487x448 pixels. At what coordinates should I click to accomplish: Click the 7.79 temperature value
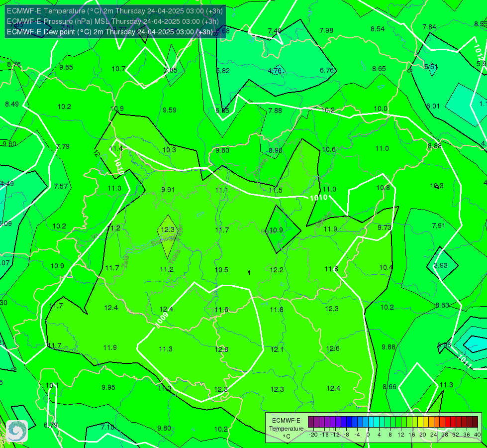[63, 146]
